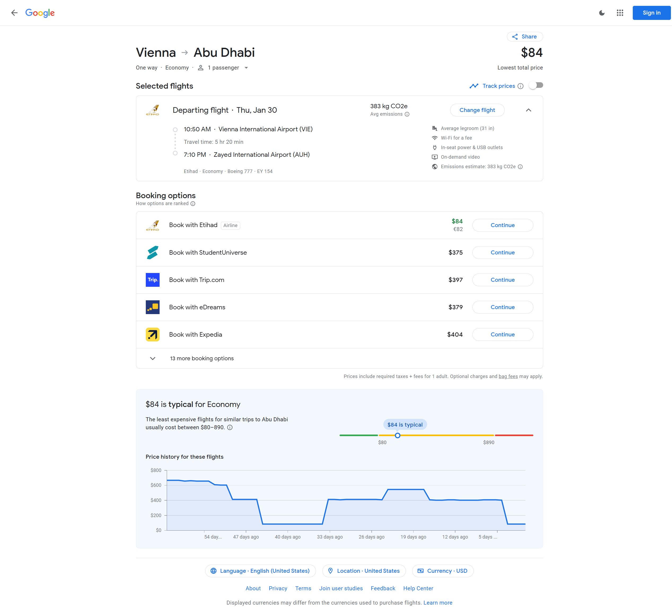672x616 pixels.
Task: Click the Change flight button
Action: (477, 110)
